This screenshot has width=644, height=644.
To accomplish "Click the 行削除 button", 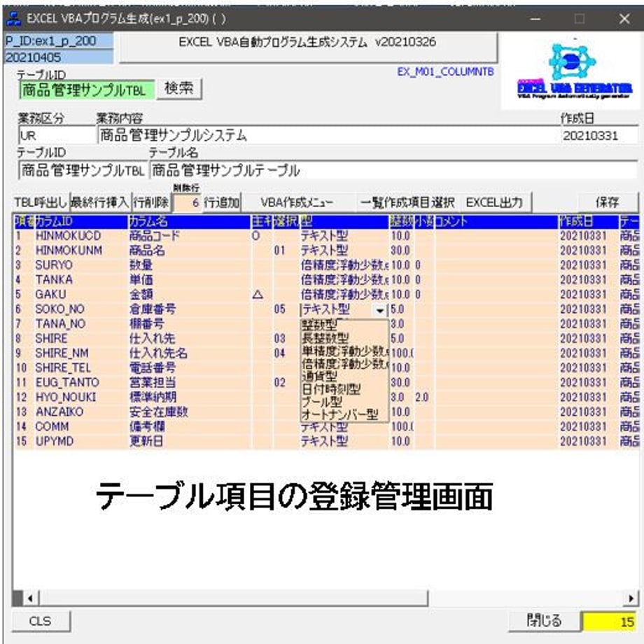I will coord(151,202).
